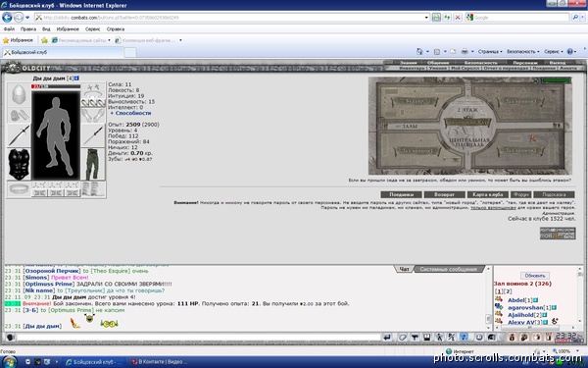Click the chat eraser clear icon

tap(403, 338)
